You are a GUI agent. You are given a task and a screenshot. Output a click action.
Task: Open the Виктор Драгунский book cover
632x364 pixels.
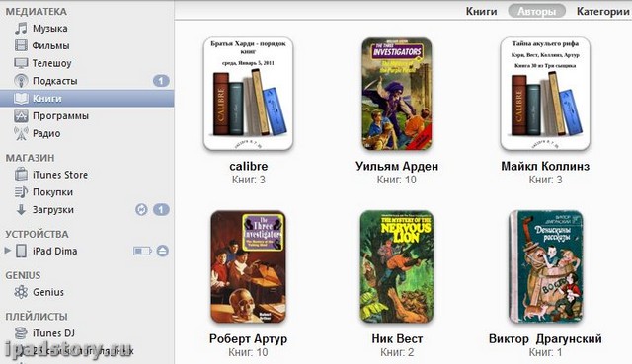(545, 266)
